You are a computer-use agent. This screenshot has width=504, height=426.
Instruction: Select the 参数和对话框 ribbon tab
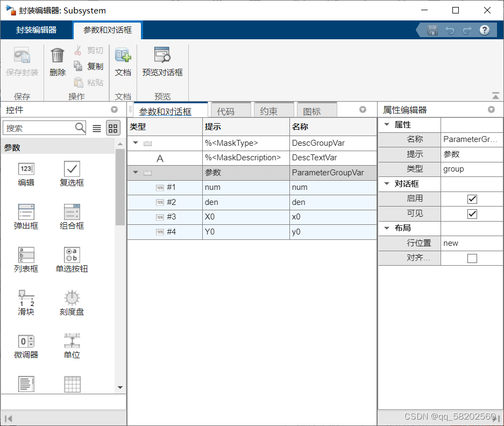click(x=108, y=30)
